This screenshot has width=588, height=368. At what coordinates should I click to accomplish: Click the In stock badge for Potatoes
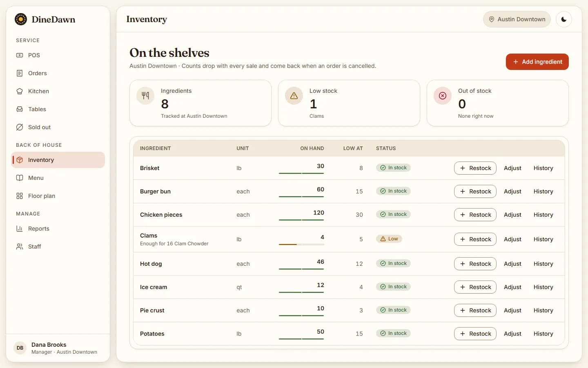tap(393, 333)
